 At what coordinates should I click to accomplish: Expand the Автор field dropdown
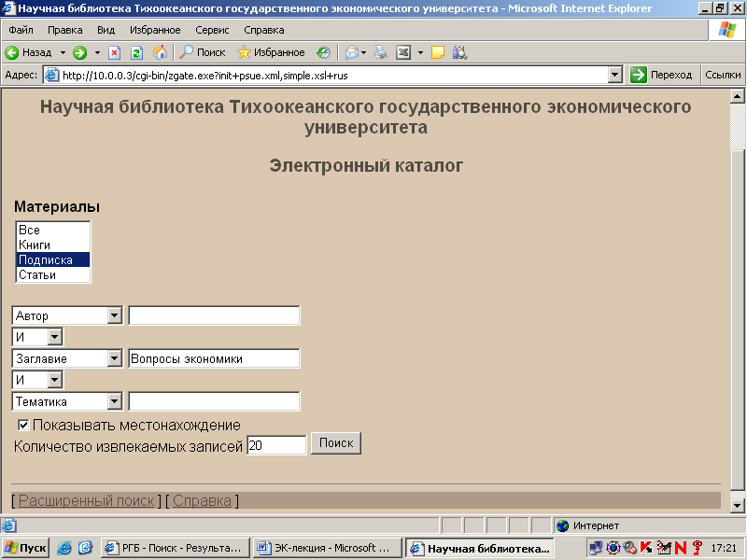pos(114,315)
